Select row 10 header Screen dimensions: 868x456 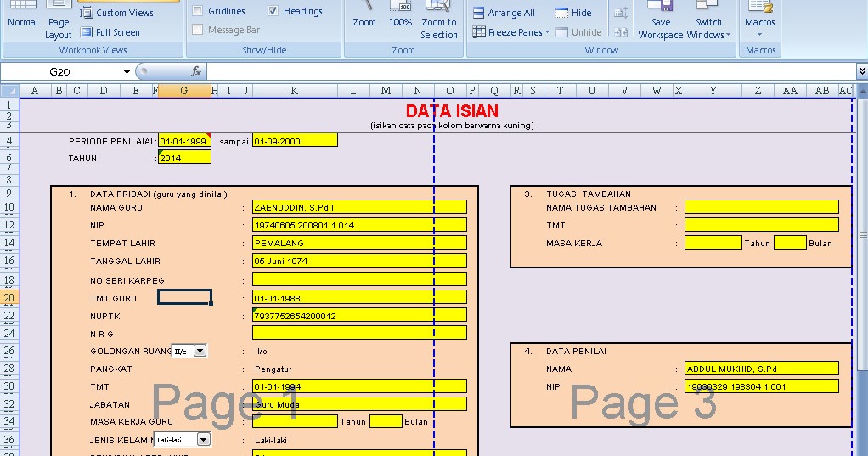click(9, 207)
